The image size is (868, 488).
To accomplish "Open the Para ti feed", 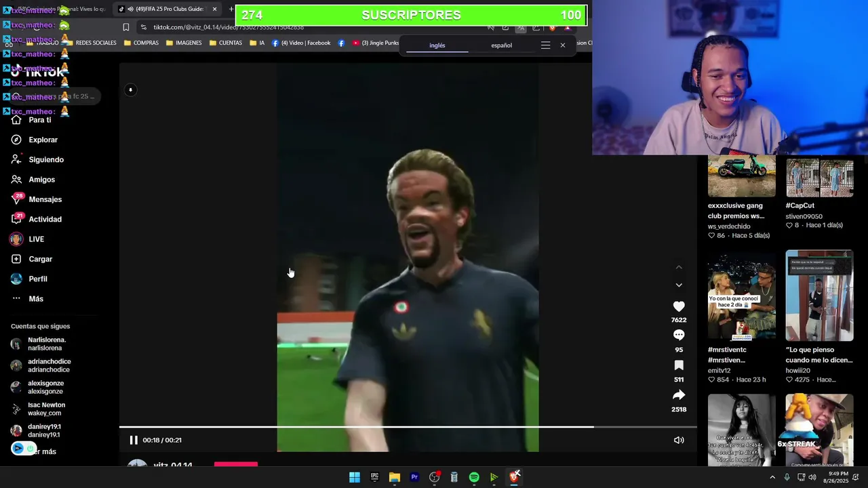I will click(x=31, y=120).
